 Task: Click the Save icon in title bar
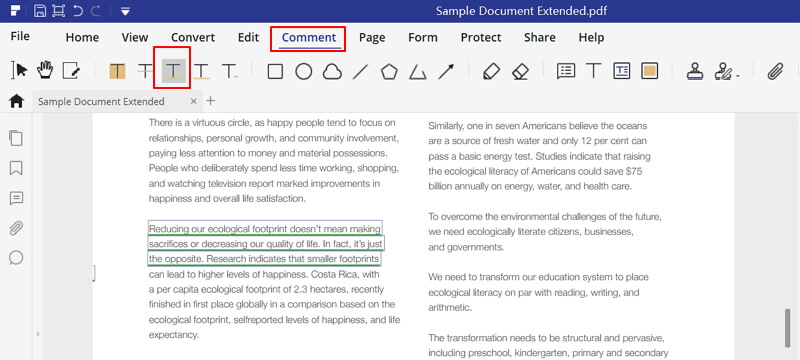[x=40, y=11]
